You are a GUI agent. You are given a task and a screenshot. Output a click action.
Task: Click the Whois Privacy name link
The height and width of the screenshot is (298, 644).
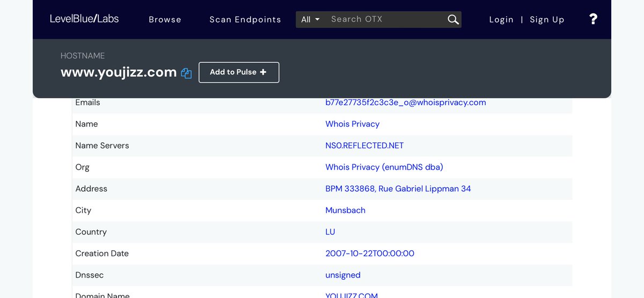[352, 124]
